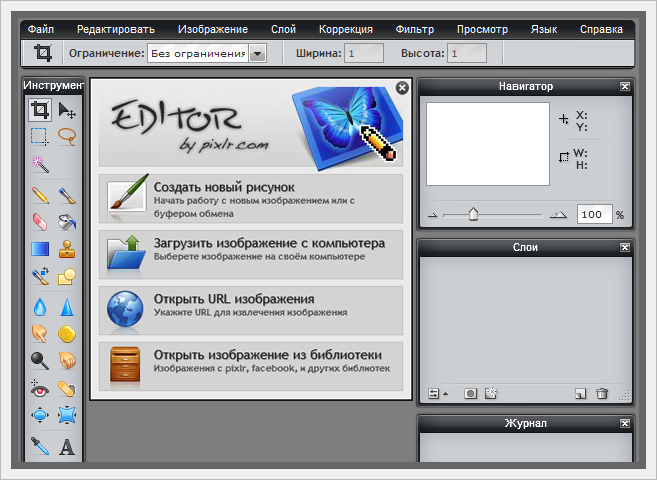The width and height of the screenshot is (657, 480).
Task: Click Открыть URL изображения
Action: pyautogui.click(x=251, y=310)
